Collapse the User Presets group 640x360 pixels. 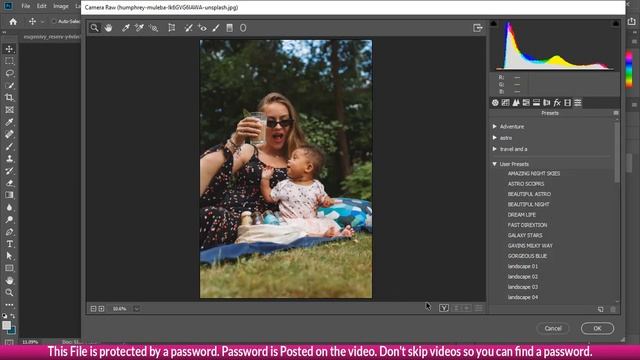pyautogui.click(x=495, y=164)
